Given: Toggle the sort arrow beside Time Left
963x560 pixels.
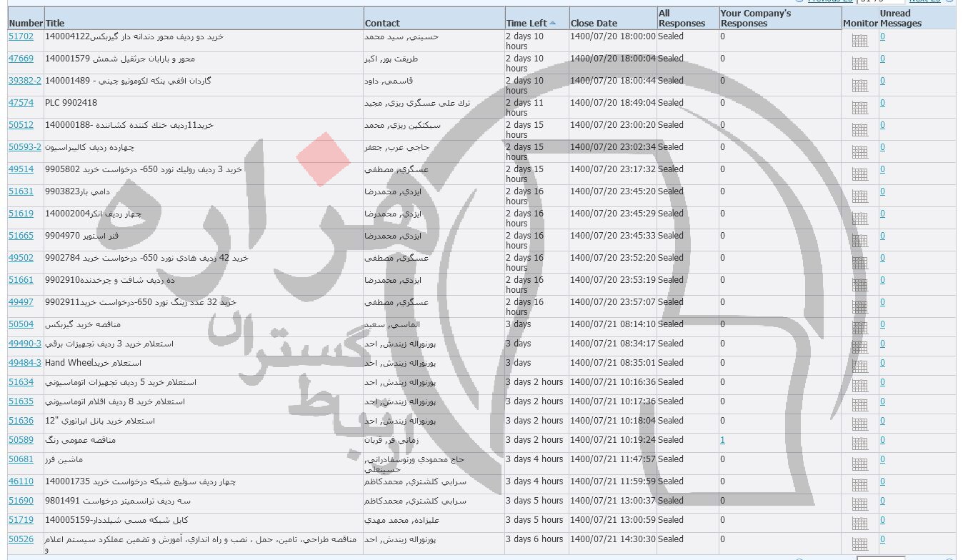Looking at the screenshot, I should pyautogui.click(x=553, y=23).
